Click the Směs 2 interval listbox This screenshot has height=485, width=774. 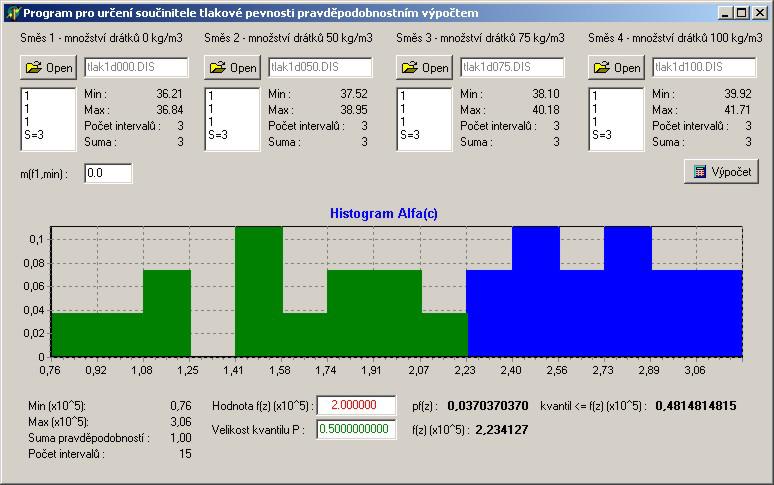coord(232,119)
